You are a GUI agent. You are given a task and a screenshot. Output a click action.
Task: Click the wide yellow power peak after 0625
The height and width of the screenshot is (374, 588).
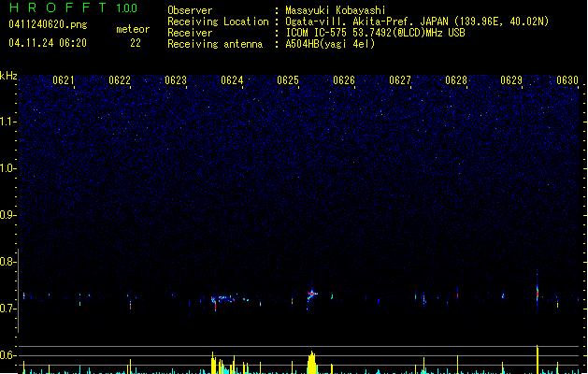pyautogui.click(x=311, y=363)
